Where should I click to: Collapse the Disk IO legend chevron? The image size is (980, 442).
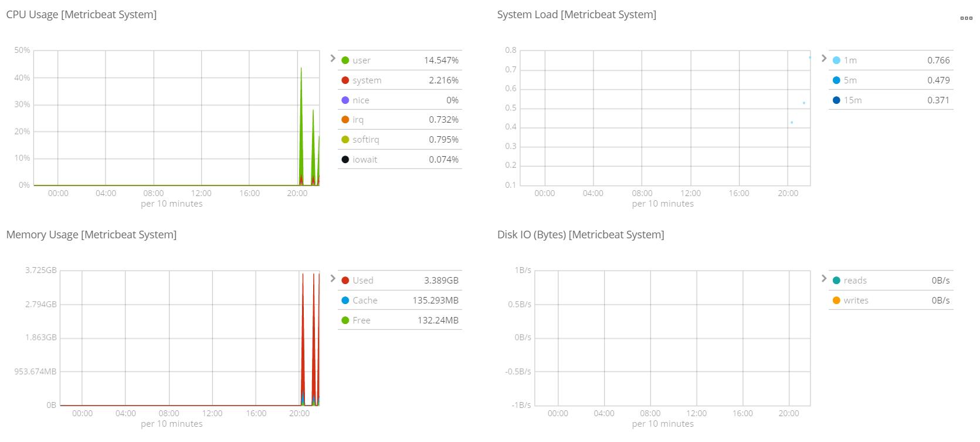[823, 278]
